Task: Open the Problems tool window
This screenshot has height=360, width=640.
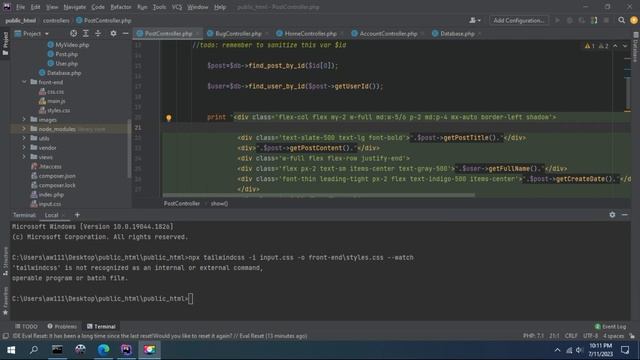Action: pos(62,327)
